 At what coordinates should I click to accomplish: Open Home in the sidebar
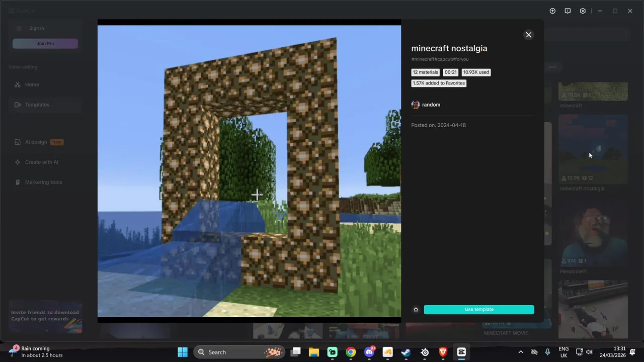point(45,84)
